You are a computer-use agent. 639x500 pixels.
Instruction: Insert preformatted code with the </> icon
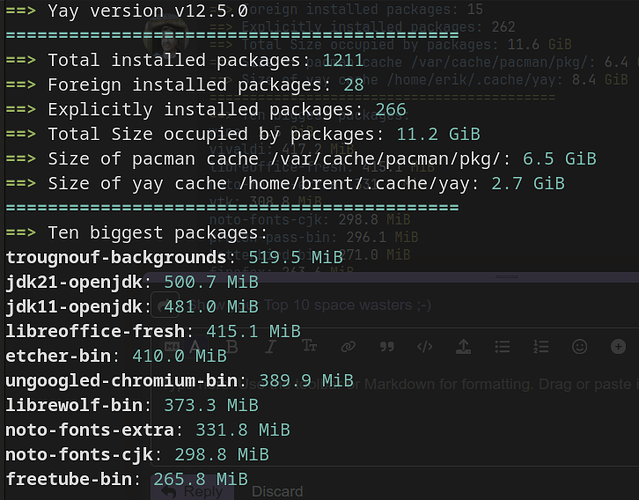tap(425, 347)
